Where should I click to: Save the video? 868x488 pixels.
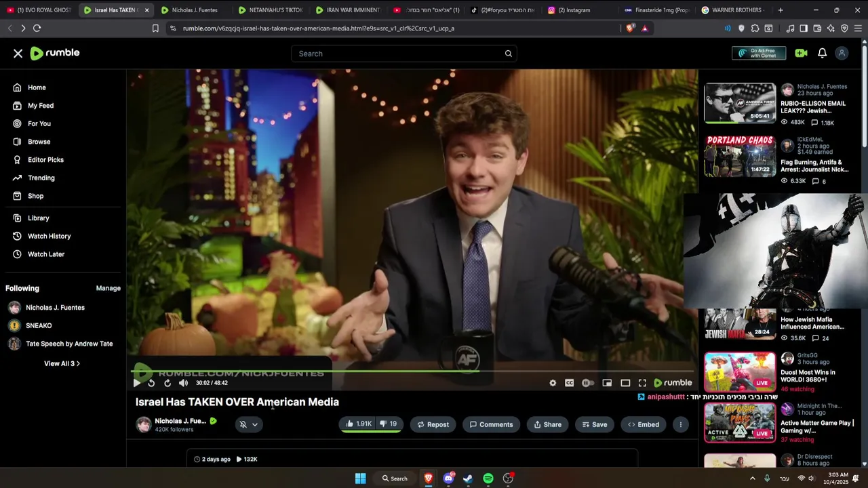(595, 424)
